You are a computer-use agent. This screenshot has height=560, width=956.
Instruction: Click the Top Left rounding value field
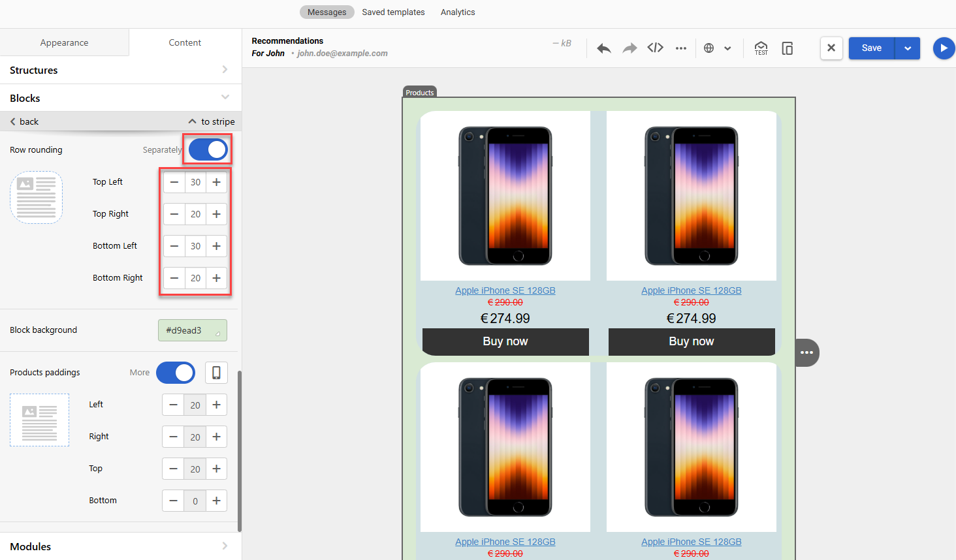(195, 182)
